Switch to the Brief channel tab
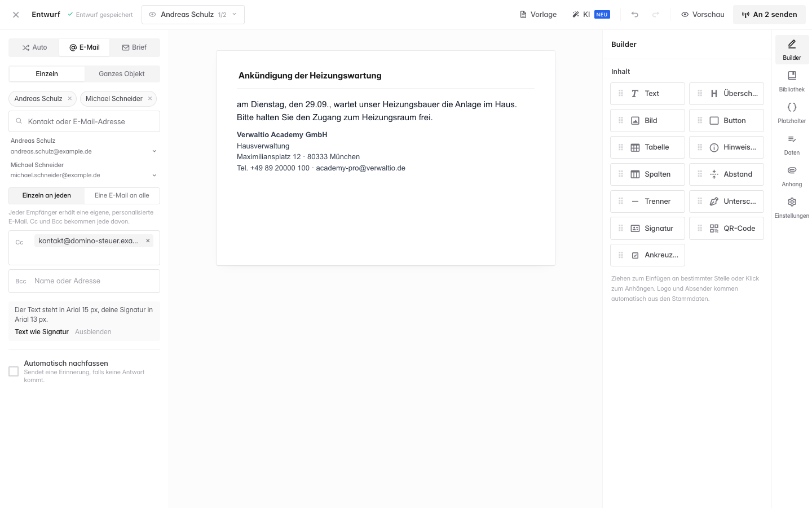This screenshot has width=812, height=508. point(134,47)
